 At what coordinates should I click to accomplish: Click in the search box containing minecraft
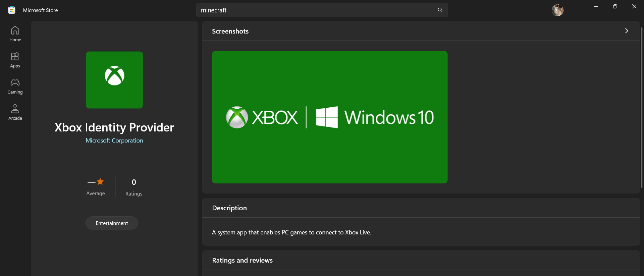(322, 10)
